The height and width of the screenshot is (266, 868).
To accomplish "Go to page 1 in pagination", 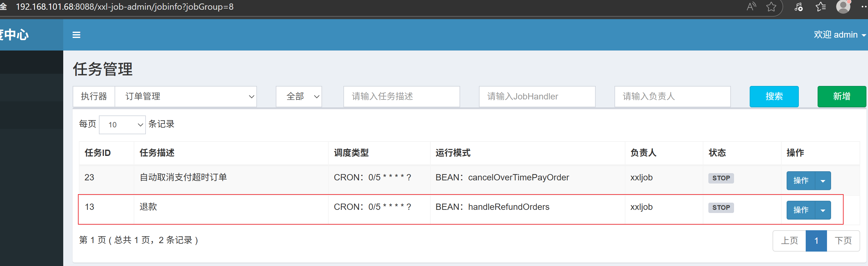I will click(x=816, y=241).
